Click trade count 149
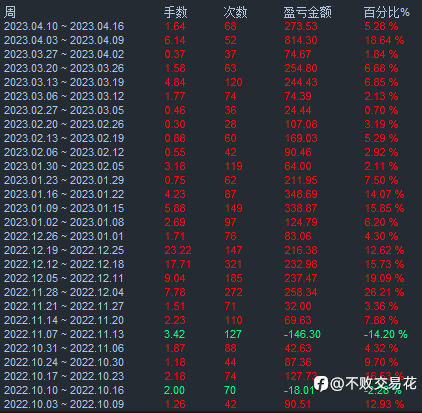 coord(233,208)
